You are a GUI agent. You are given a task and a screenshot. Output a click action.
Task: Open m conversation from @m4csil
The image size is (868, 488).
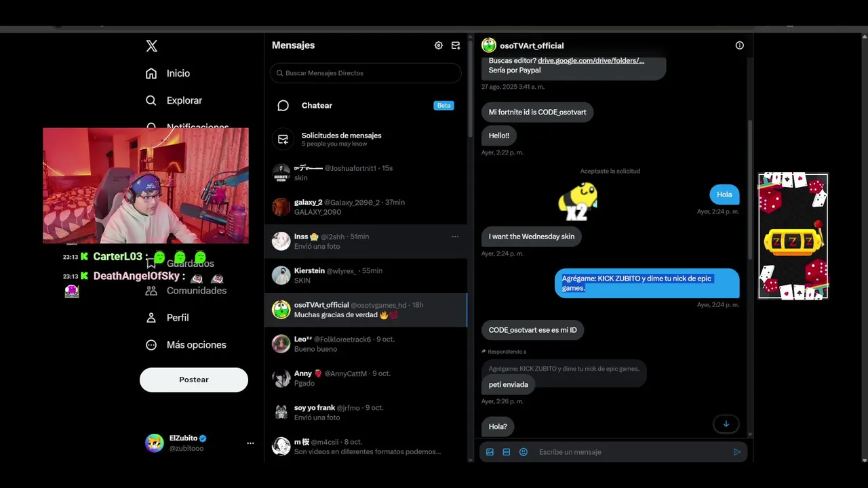pos(366,446)
